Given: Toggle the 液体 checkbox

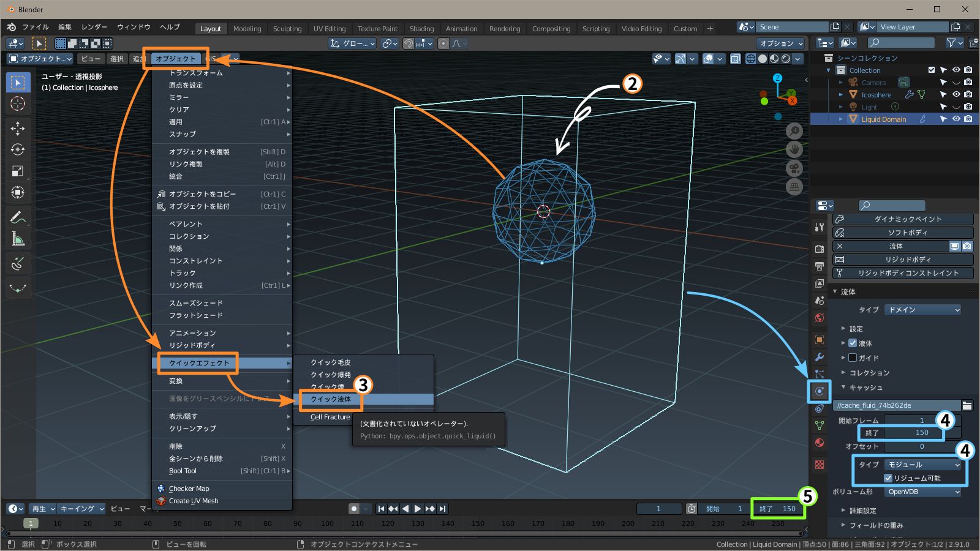Looking at the screenshot, I should pyautogui.click(x=853, y=343).
